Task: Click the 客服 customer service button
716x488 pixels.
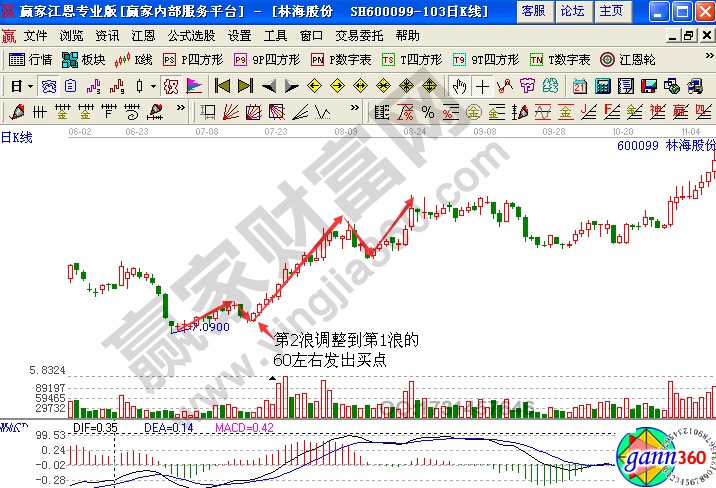Action: tap(534, 11)
